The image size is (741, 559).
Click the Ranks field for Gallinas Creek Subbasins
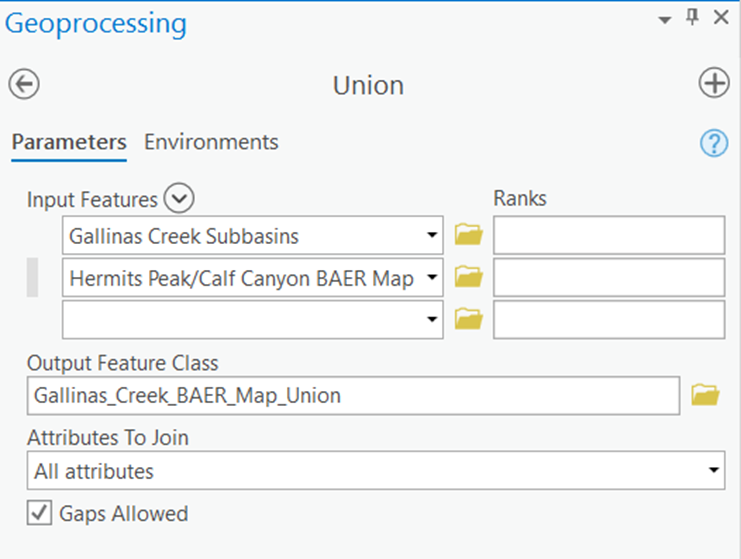[x=608, y=237]
